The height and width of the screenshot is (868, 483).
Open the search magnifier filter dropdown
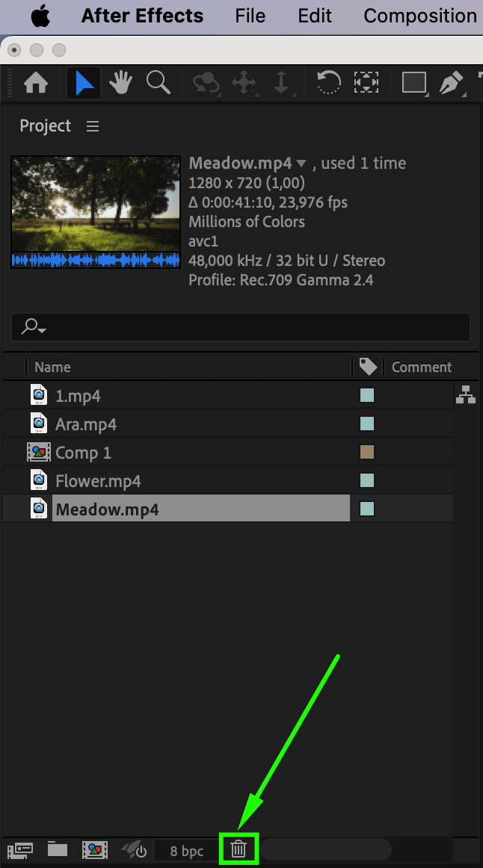(x=33, y=326)
